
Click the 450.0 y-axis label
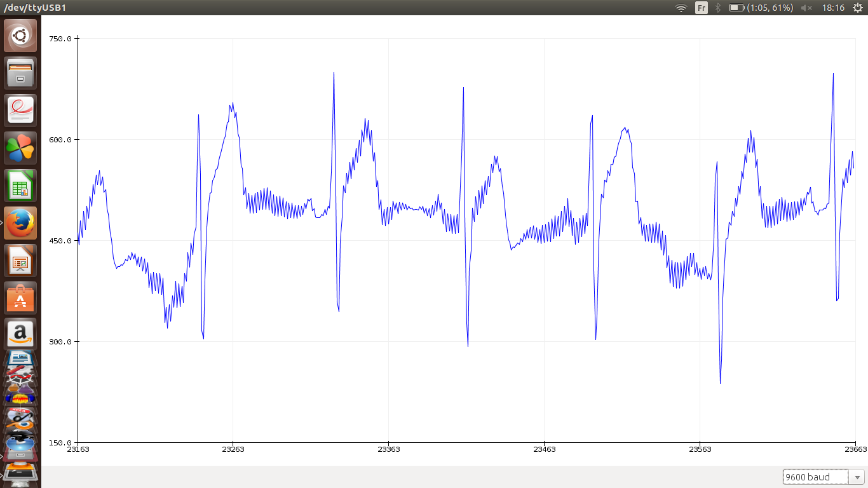point(61,241)
